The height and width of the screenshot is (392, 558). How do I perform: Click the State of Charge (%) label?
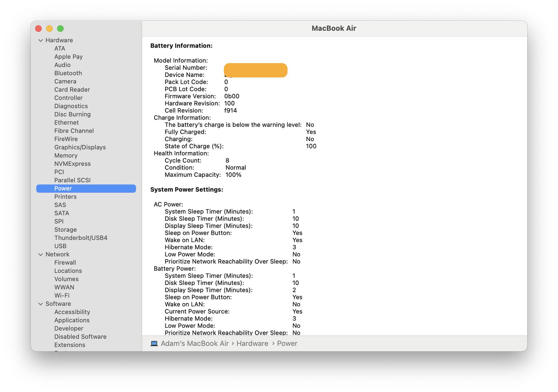(x=194, y=146)
